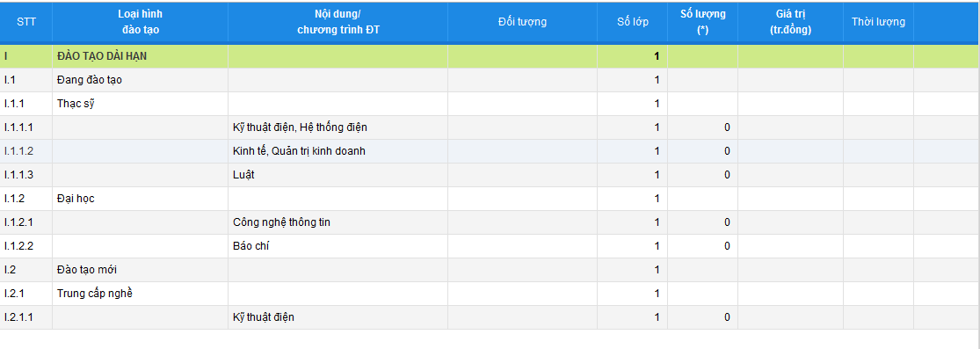This screenshot has height=349, width=980.
Task: Select the Đại học row
Action: [x=490, y=199]
